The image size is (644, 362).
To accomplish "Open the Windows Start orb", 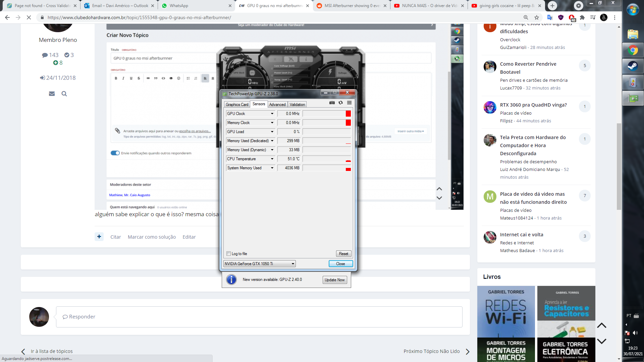I will (x=633, y=10).
